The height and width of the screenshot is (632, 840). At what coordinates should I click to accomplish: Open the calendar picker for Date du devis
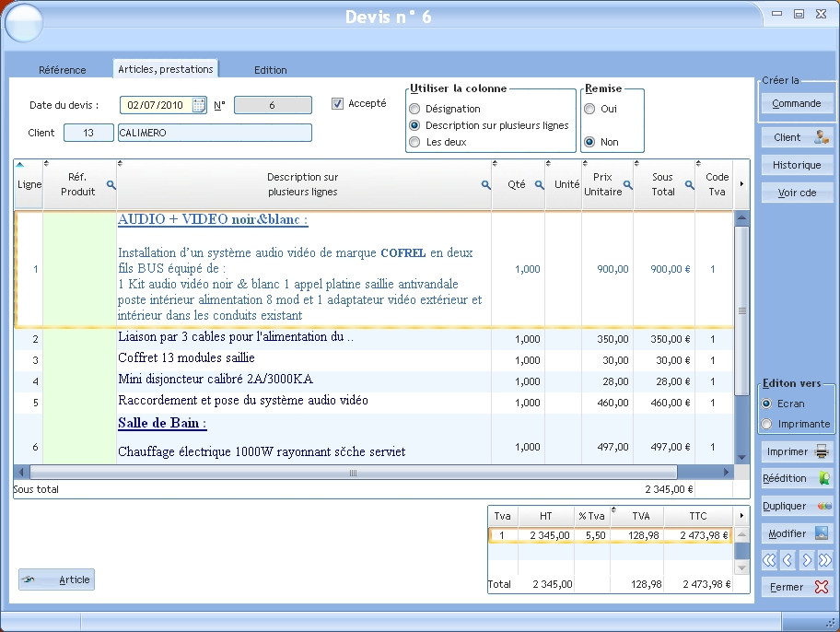click(199, 105)
